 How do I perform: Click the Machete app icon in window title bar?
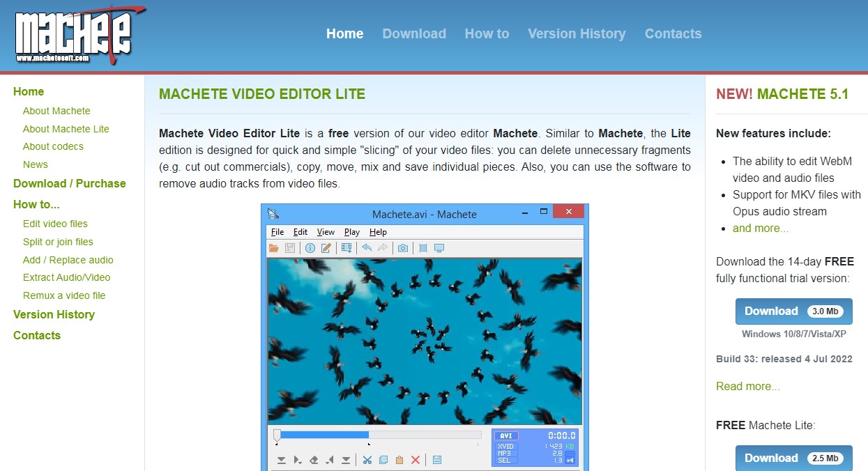[274, 214]
